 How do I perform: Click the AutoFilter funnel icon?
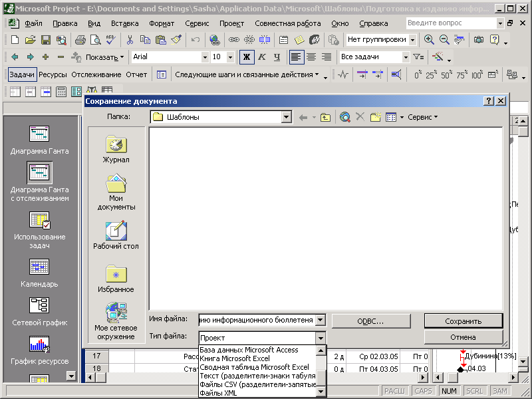[418, 57]
